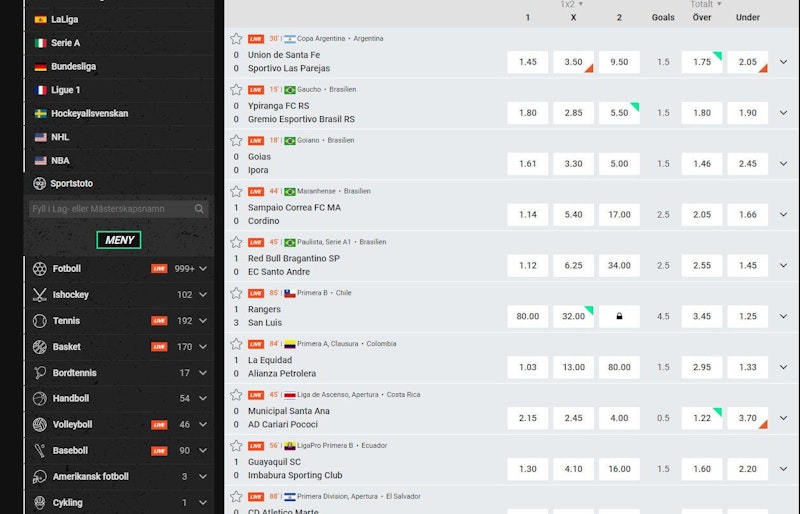Image resolution: width=800 pixels, height=514 pixels.
Task: Click the Sportstoto icon in sidebar
Action: 40,184
